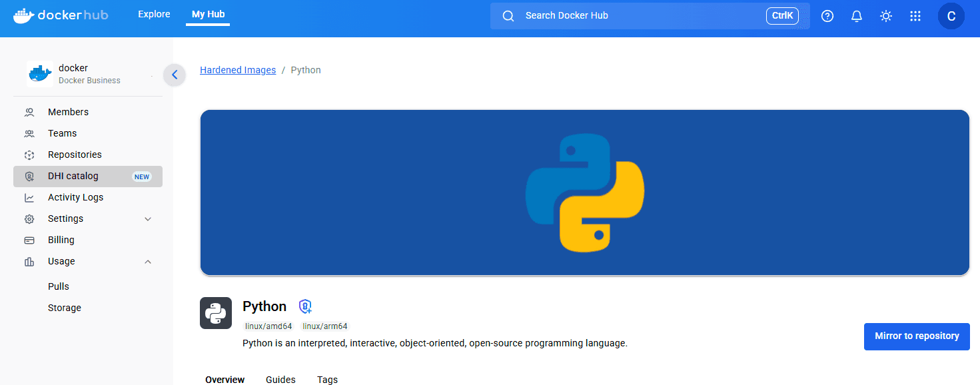Toggle the light/dark theme sun icon
980x385 pixels.
tap(886, 16)
